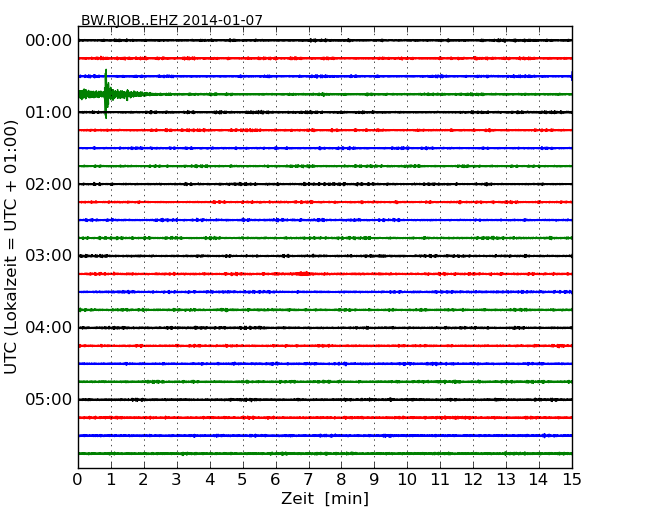The image size is (650, 520).
Task: Click the x-axis tick label 6
Action: pyautogui.click(x=276, y=480)
